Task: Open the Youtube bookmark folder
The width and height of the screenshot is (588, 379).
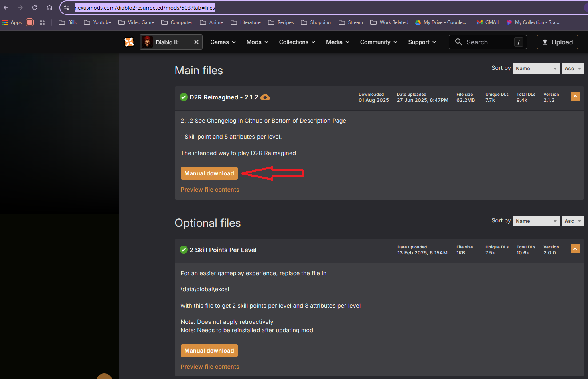Action: (x=97, y=22)
